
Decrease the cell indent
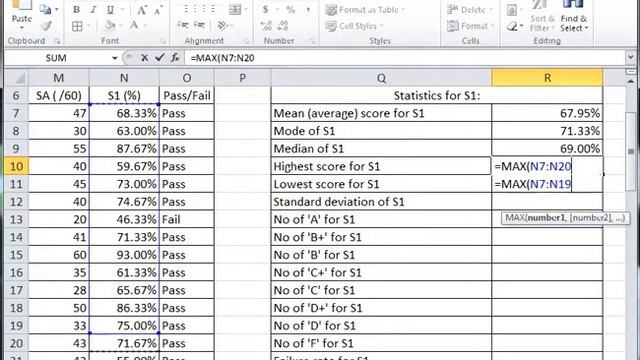click(182, 26)
